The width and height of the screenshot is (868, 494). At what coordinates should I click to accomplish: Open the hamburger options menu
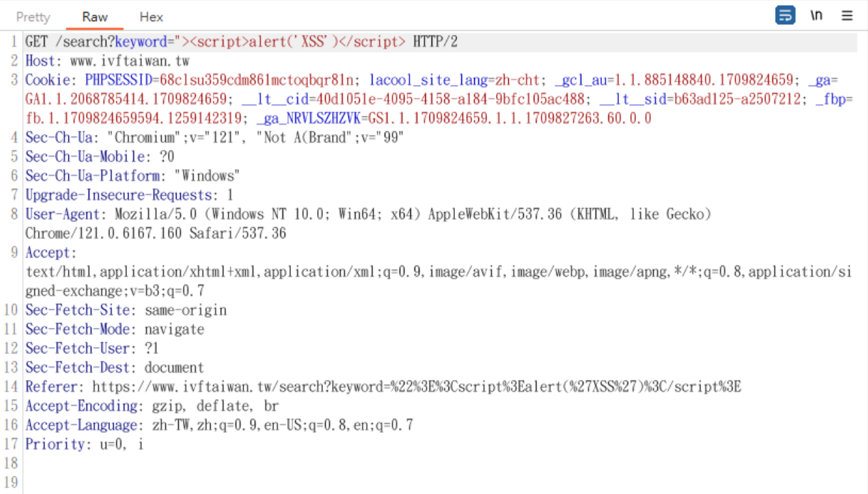847,16
